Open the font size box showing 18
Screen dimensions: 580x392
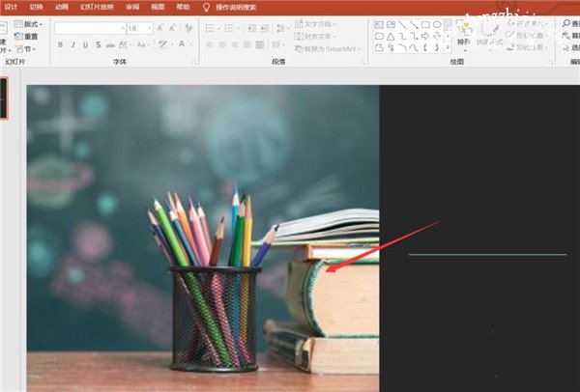(140, 28)
